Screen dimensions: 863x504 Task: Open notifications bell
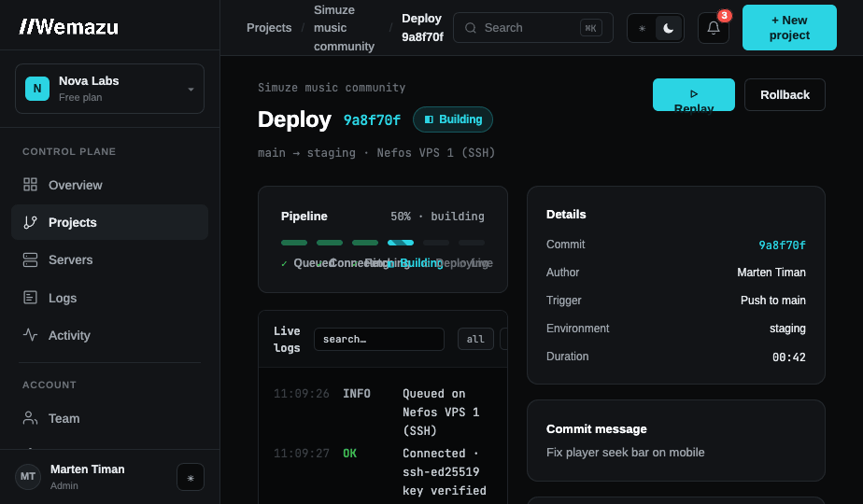tap(714, 27)
